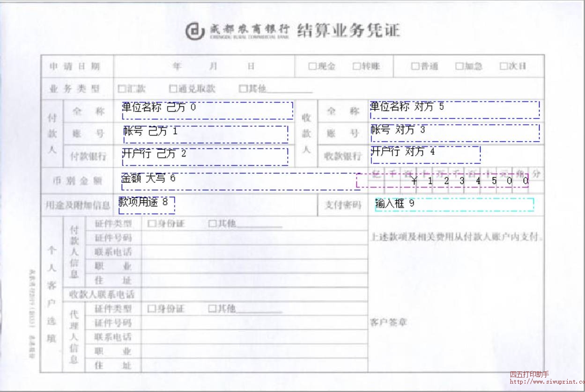
Task: Check the 加急 urgent checkbox
Action: click(459, 66)
